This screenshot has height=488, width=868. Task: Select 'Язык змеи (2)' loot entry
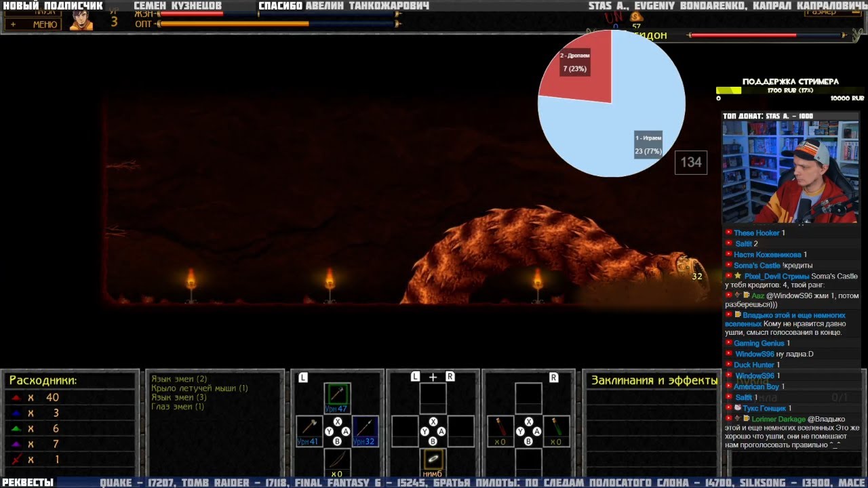179,379
